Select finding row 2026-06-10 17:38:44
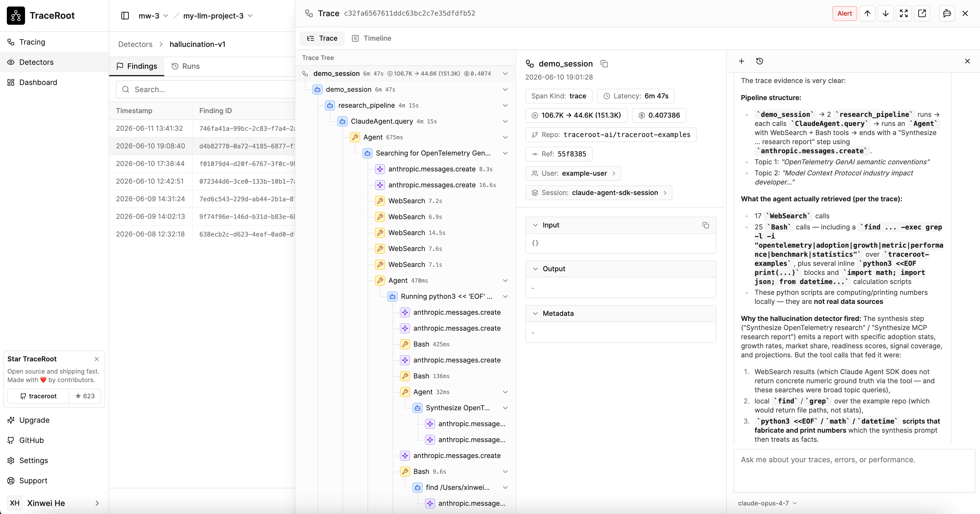Viewport: 980px width, 514px height. click(202, 163)
